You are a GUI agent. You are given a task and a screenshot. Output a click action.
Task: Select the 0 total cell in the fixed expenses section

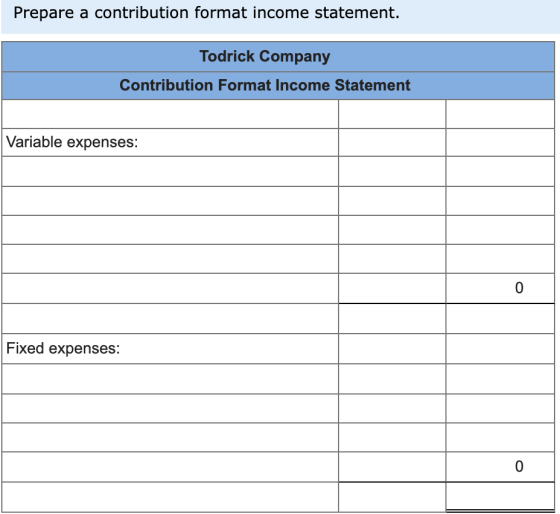(x=500, y=466)
